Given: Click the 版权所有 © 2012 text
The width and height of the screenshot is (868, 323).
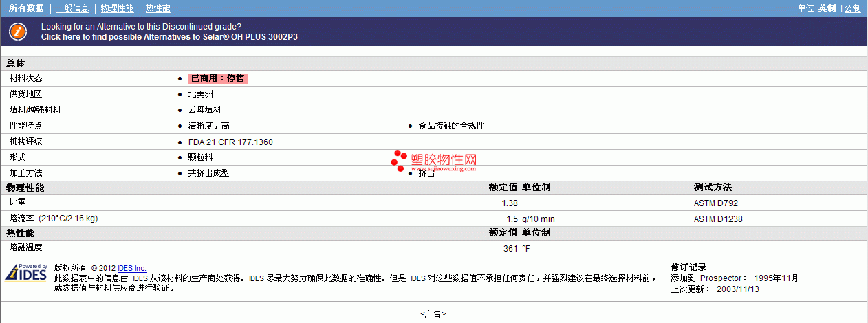Looking at the screenshot, I should 85,268.
